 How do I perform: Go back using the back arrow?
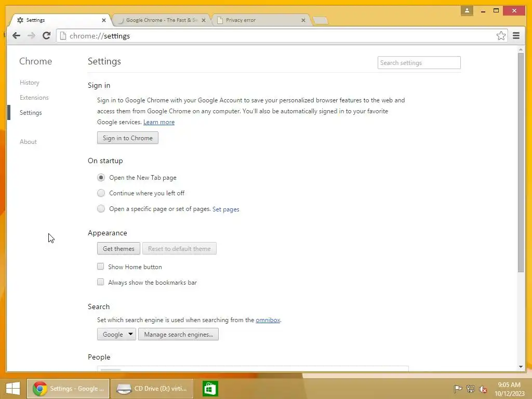point(16,36)
